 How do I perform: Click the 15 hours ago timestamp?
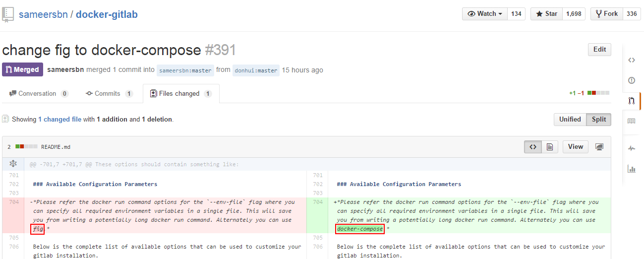coord(302,70)
